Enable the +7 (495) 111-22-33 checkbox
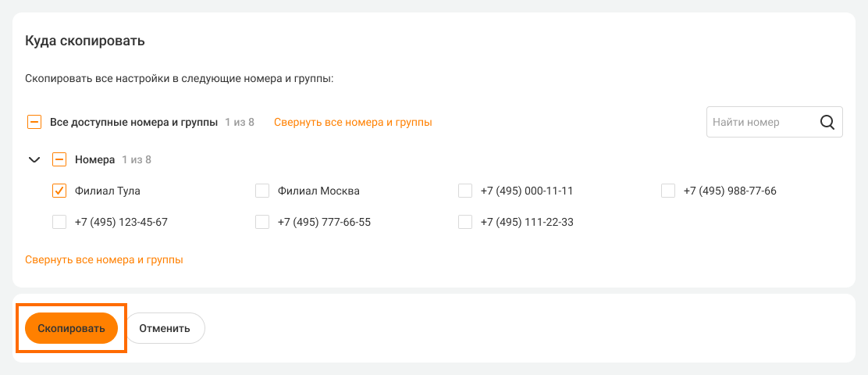Image resolution: width=868 pixels, height=375 pixels. pyautogui.click(x=465, y=222)
